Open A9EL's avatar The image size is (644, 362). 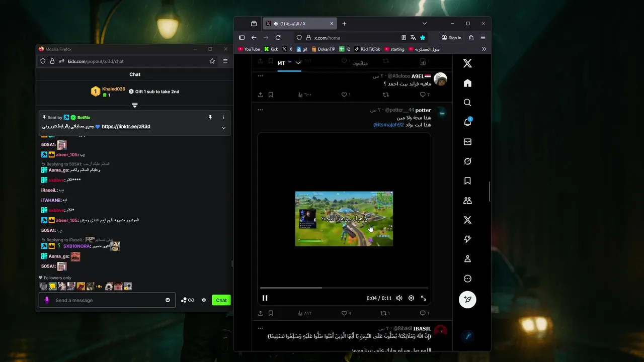(440, 79)
